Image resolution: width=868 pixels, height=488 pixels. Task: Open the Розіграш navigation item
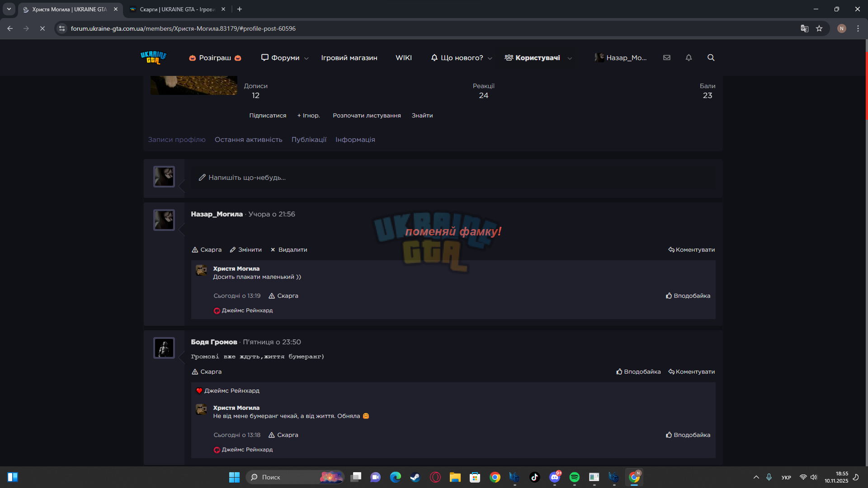pyautogui.click(x=215, y=58)
